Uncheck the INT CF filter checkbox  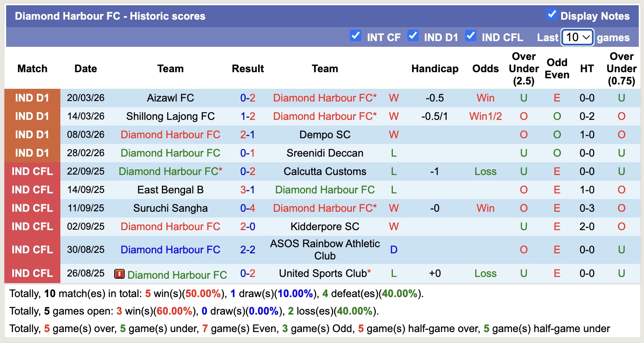click(356, 36)
